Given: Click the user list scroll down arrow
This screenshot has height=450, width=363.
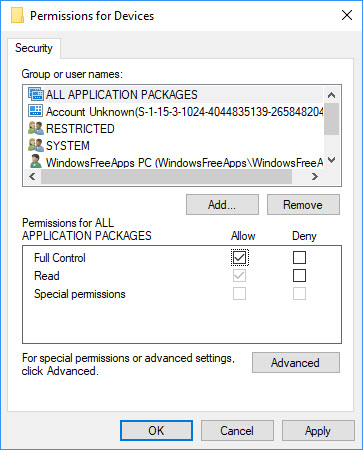Looking at the screenshot, I should click(x=331, y=160).
